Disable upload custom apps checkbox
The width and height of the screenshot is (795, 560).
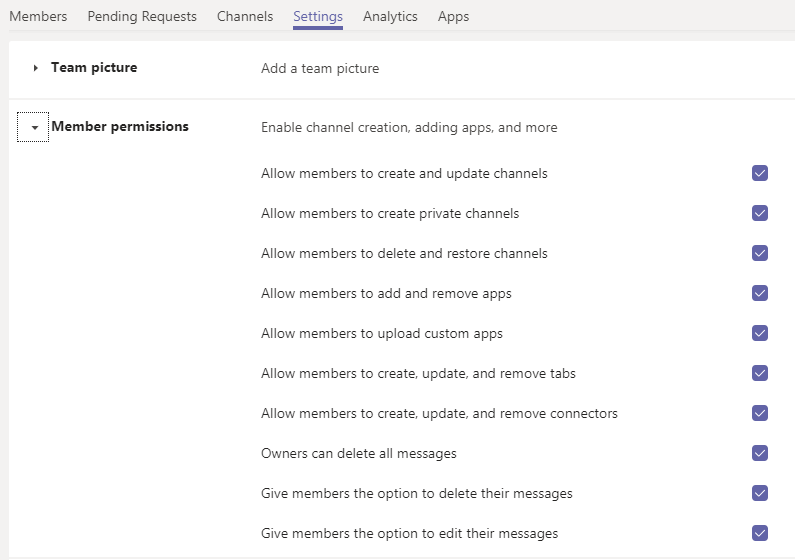[x=760, y=333]
